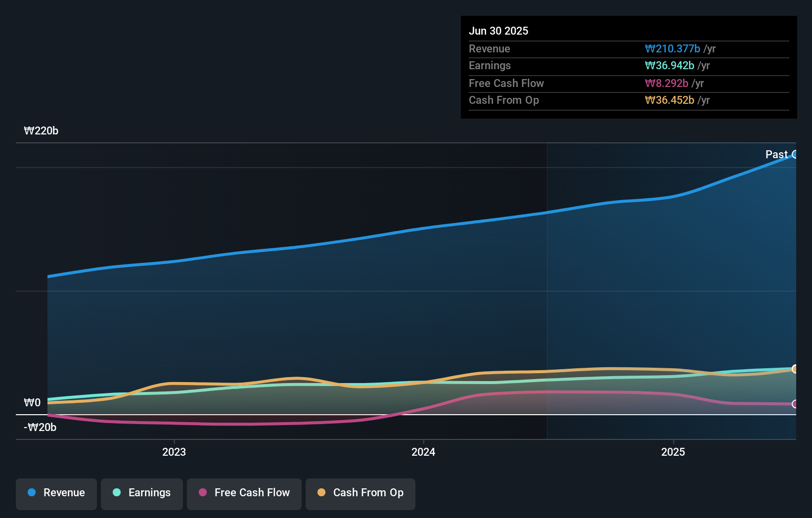Screen dimensions: 812x518
Task: Toggle the Free Cash Flow series visibility
Action: [244, 493]
